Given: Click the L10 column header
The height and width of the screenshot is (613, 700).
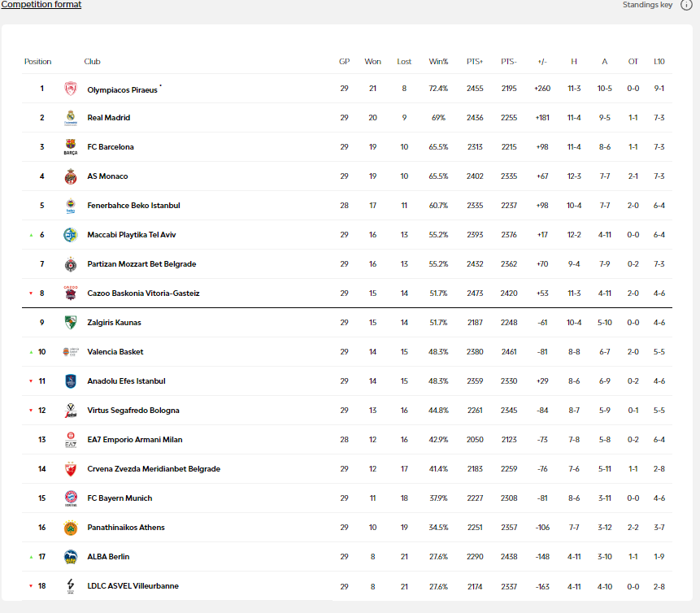Looking at the screenshot, I should click(659, 62).
